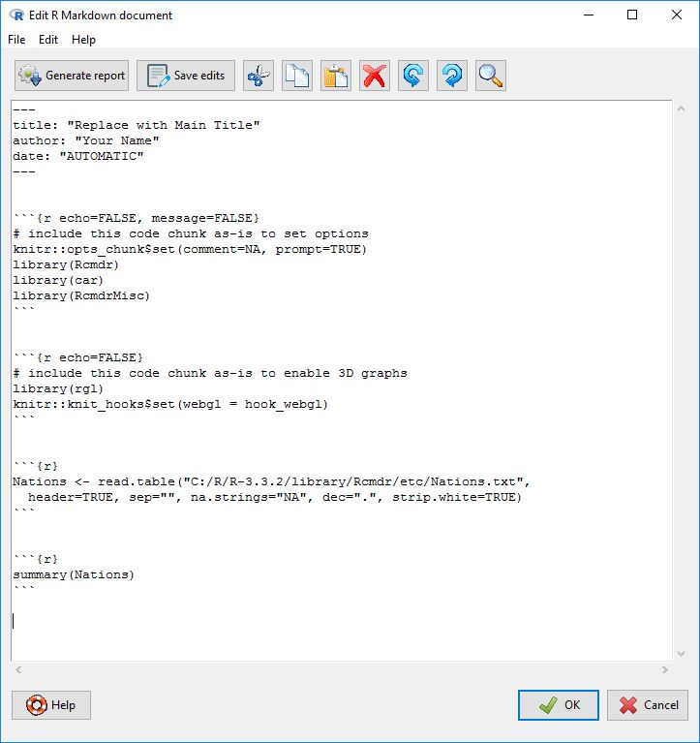Image resolution: width=700 pixels, height=743 pixels.
Task: Click the Generate report button
Action: (x=72, y=76)
